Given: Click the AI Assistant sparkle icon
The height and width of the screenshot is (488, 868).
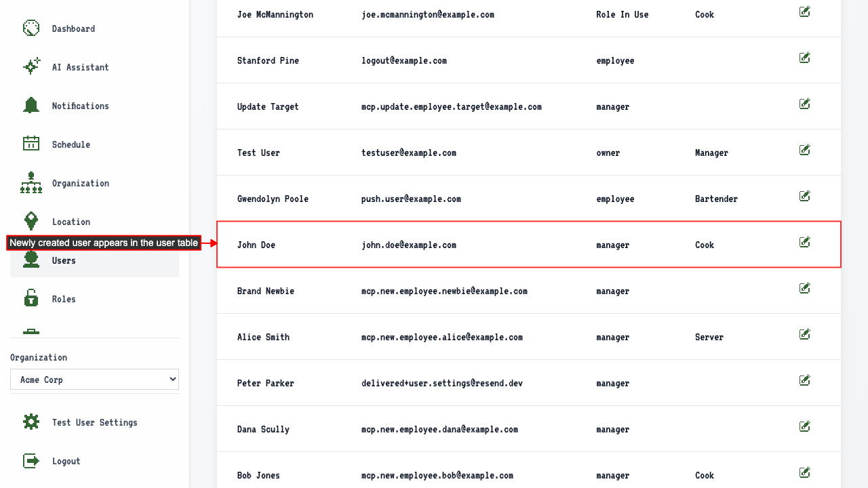Looking at the screenshot, I should pyautogui.click(x=31, y=67).
